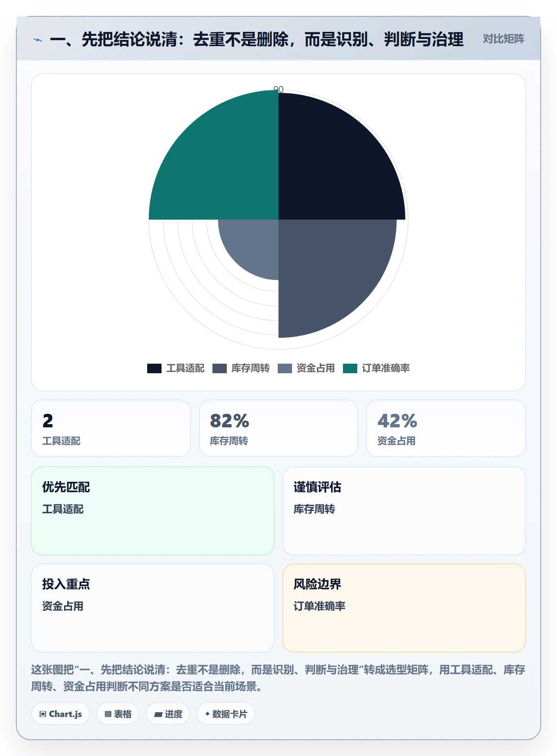
Task: Click 资金占用 text in 投入重点 card
Action: (x=63, y=606)
